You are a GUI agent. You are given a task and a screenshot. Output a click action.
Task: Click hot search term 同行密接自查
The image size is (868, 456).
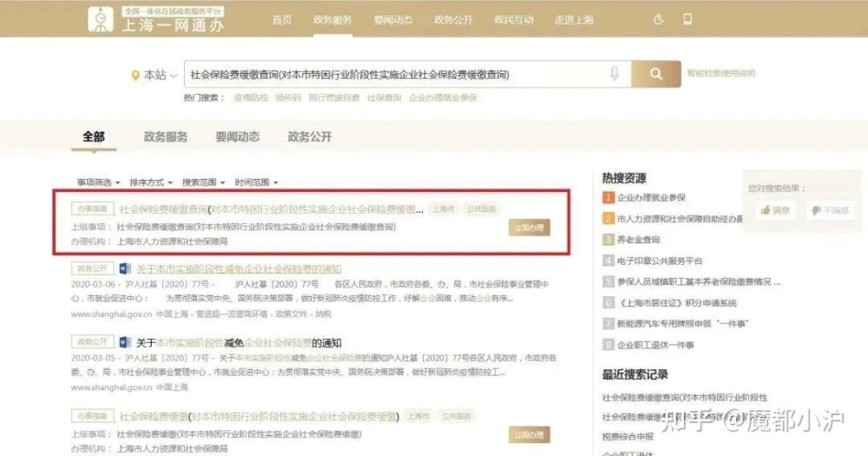point(334,97)
